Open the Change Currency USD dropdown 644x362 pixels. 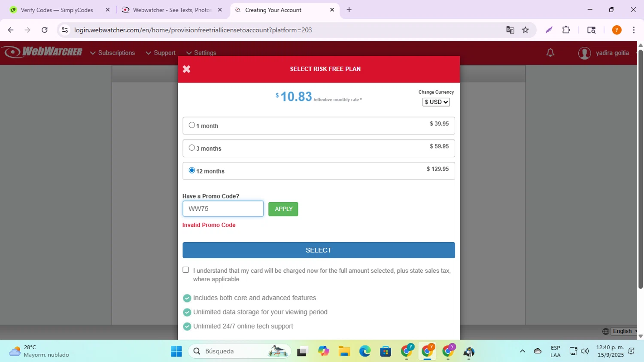pyautogui.click(x=436, y=102)
